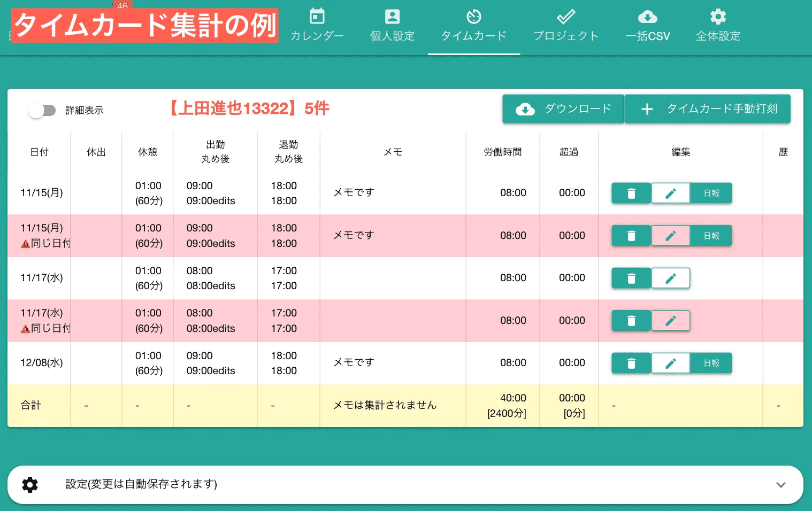Viewport: 812px width, 511px height.
Task: Open 全体設定 via the gear icon
Action: (x=717, y=17)
